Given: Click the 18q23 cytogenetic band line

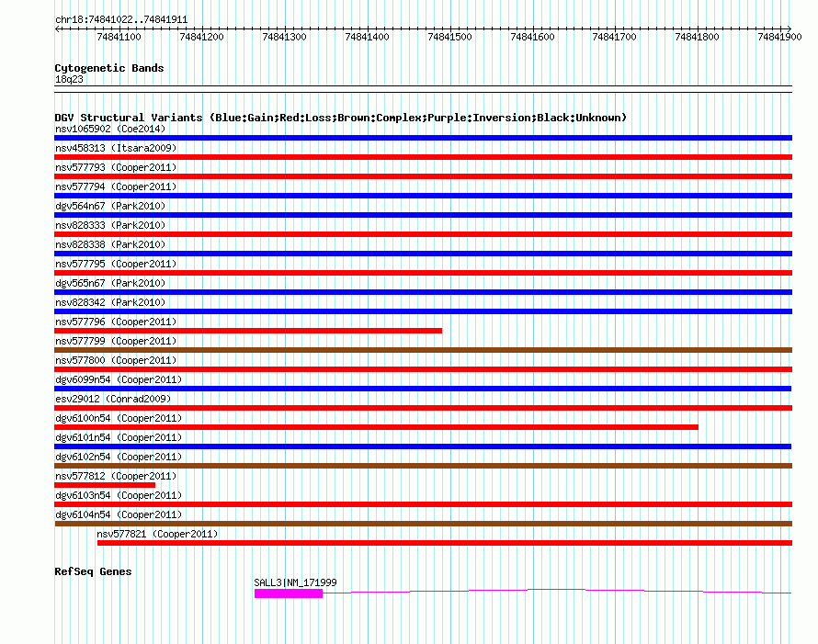Looking at the screenshot, I should click(x=423, y=89).
